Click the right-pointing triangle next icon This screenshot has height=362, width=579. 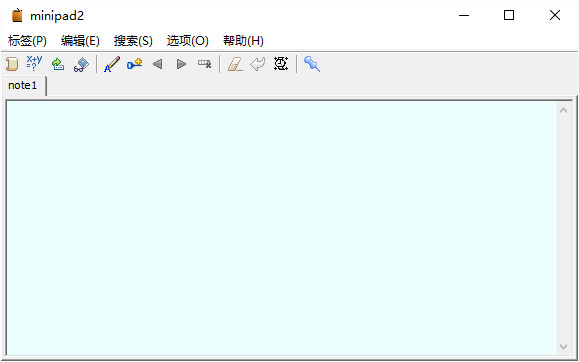point(181,64)
